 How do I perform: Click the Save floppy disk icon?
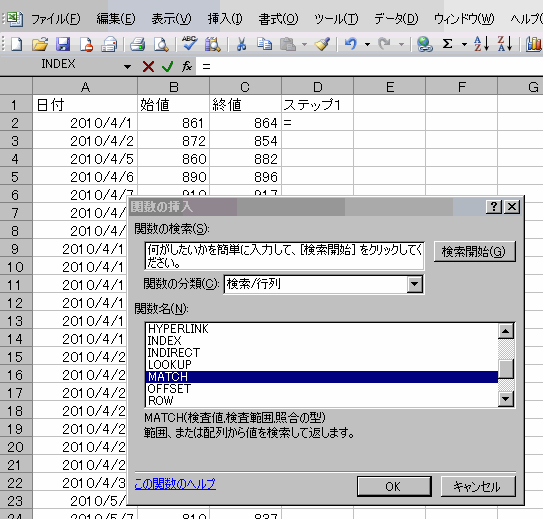pos(63,44)
